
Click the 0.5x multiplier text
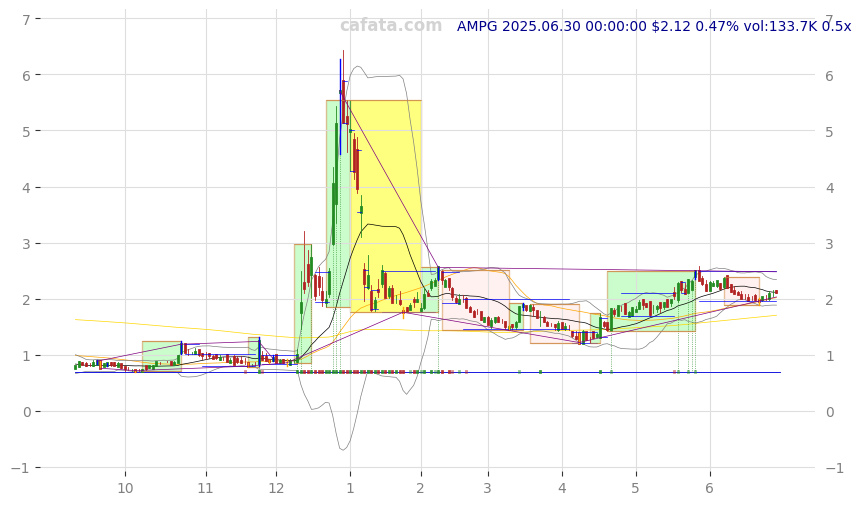836,26
